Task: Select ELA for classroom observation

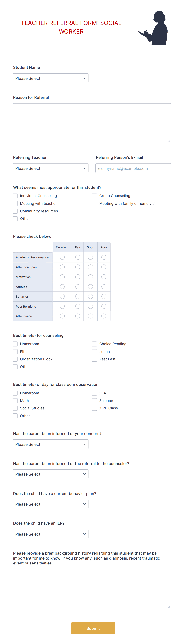Action: click(94, 393)
